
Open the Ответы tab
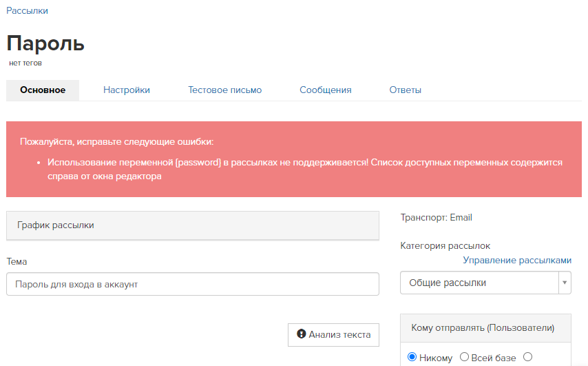pos(405,90)
